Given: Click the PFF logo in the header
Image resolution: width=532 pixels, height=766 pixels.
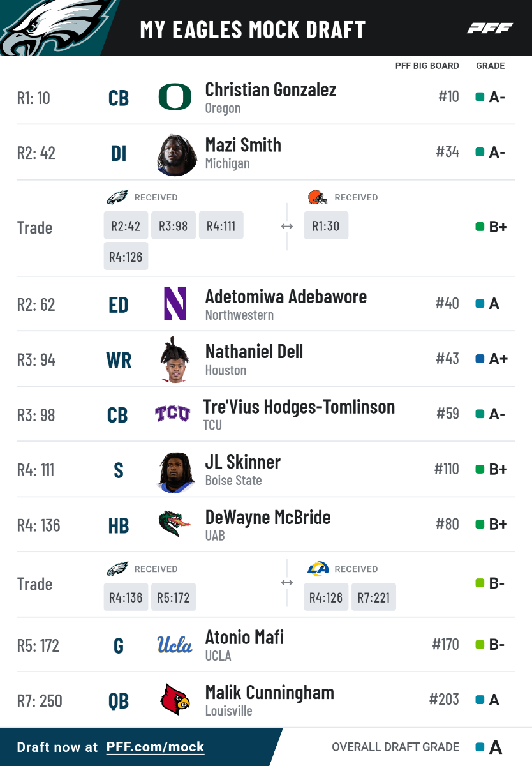Looking at the screenshot, I should tap(489, 28).
